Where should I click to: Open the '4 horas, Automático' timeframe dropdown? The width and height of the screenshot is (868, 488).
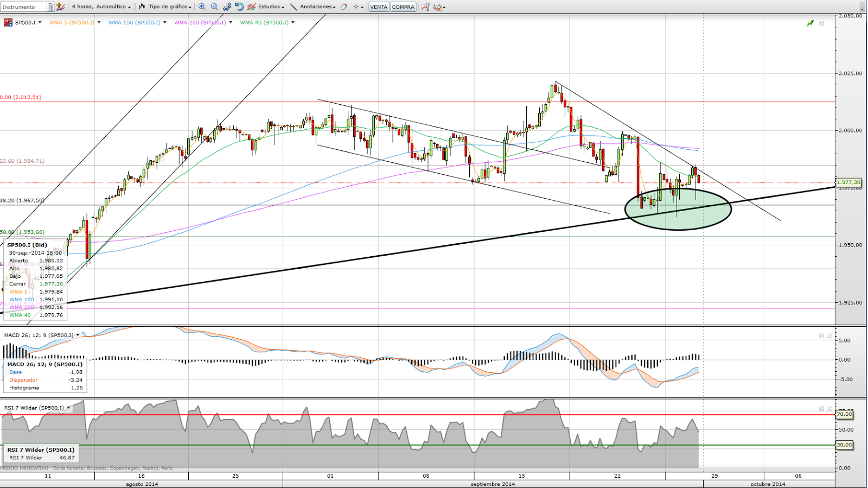point(101,7)
